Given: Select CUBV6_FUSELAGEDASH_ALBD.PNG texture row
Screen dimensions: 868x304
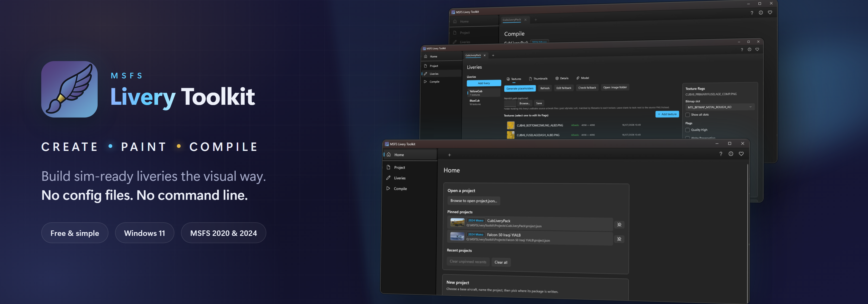Looking at the screenshot, I should coord(591,135).
